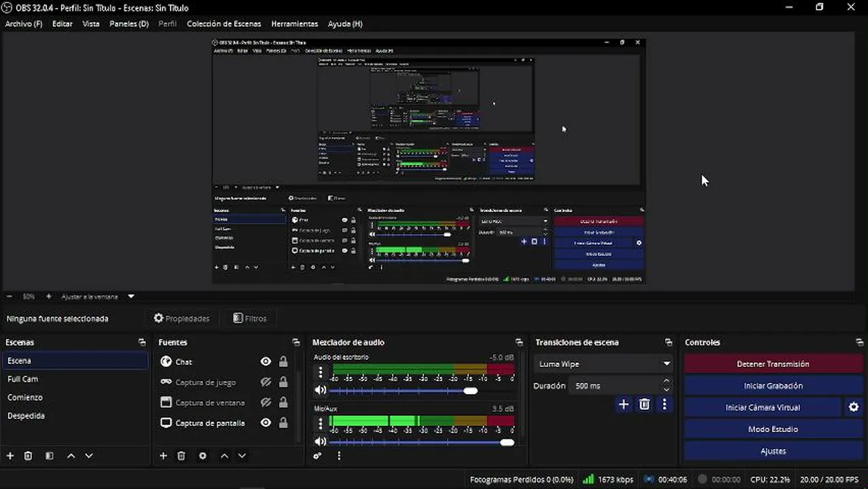Undock the Controles panel
The height and width of the screenshot is (489, 868).
859,342
